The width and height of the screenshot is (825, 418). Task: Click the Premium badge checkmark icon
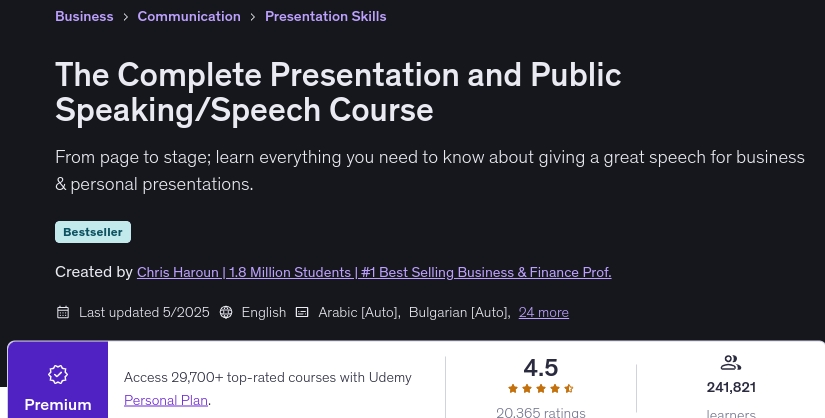point(58,374)
